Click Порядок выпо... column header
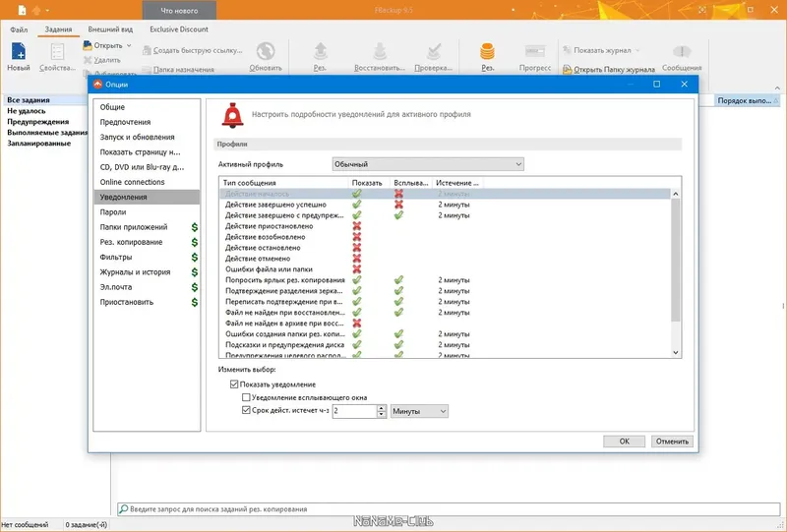The image size is (787, 532). (x=747, y=101)
